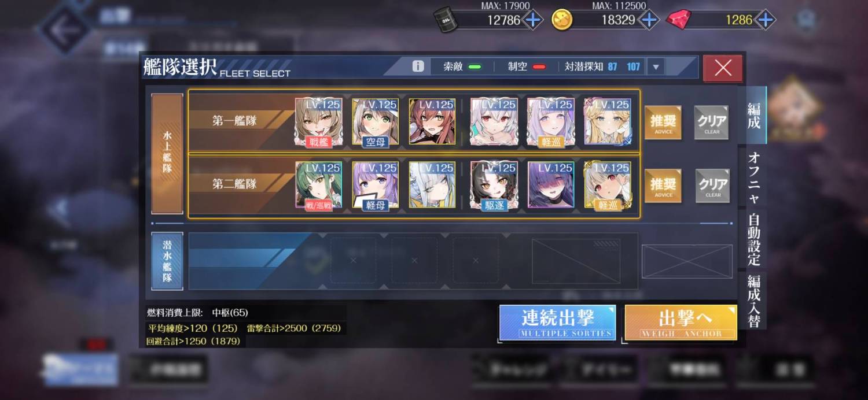Image resolution: width=868 pixels, height=400 pixels.
Task: Expand the 対潜探知 dropdown arrow
Action: [656, 67]
